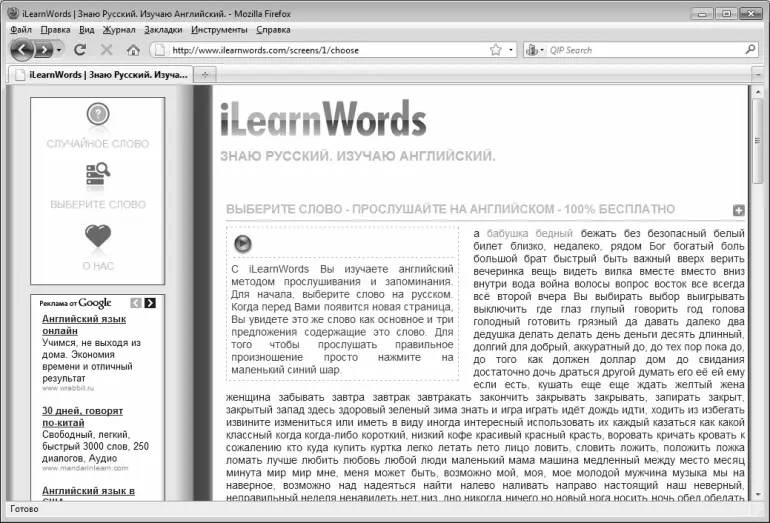This screenshot has width=770, height=523.
Task: Click the question mark random word icon
Action: click(98, 114)
